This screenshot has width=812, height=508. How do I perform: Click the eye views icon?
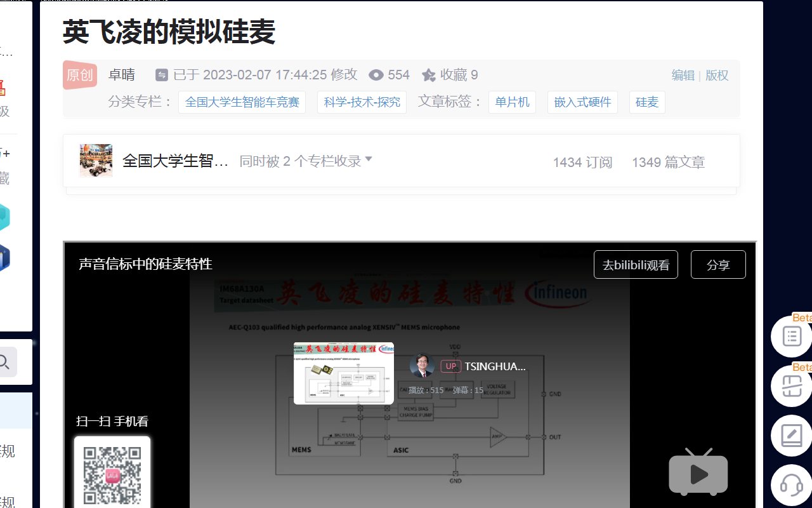tap(376, 76)
